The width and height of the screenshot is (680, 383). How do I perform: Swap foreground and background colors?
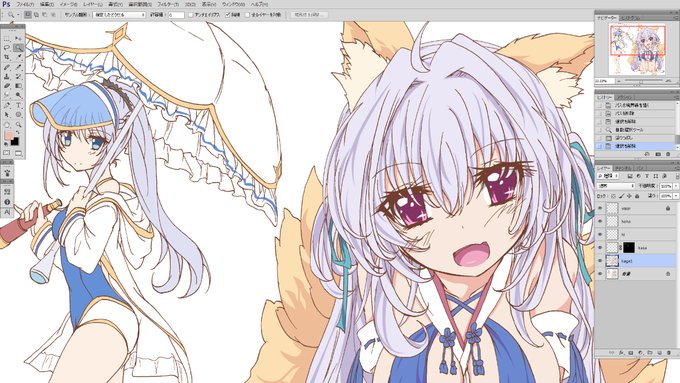point(17,133)
